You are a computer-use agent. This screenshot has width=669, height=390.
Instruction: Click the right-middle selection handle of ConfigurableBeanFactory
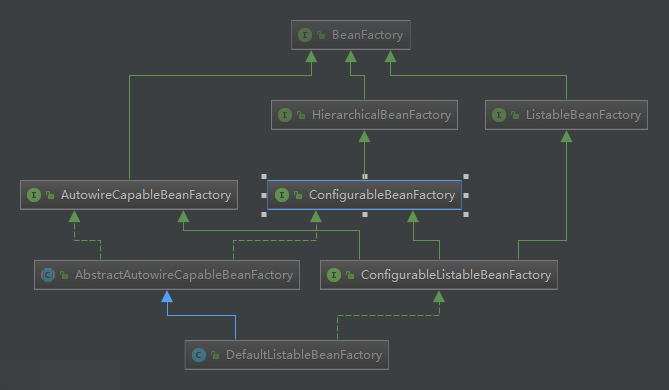[466, 195]
